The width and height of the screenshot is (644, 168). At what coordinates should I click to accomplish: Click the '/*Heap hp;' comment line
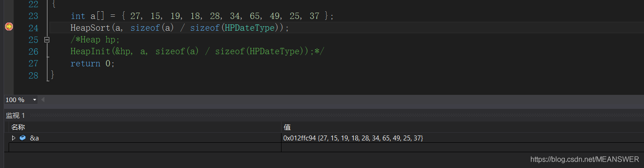click(95, 40)
